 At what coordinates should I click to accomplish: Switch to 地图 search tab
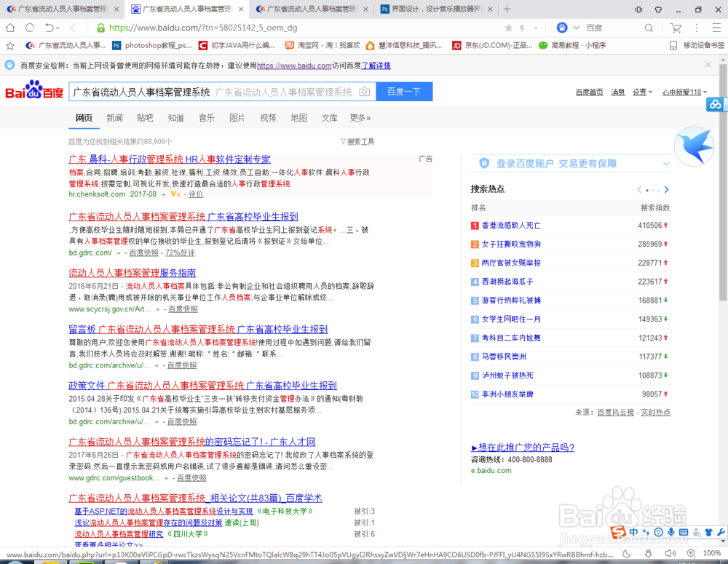click(x=298, y=118)
